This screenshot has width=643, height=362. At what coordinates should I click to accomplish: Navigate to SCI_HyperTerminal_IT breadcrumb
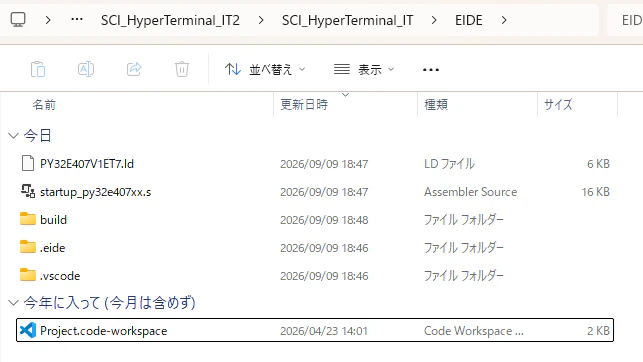[x=347, y=20]
